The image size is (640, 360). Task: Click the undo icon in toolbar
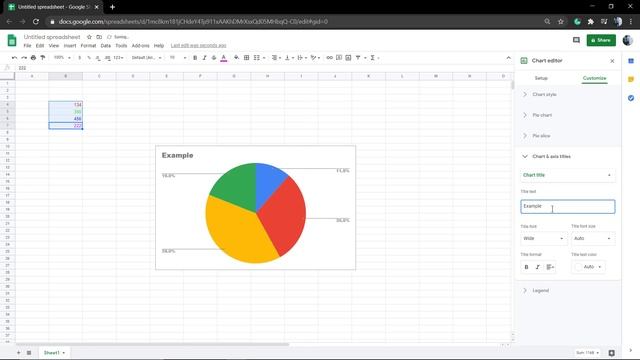14,58
